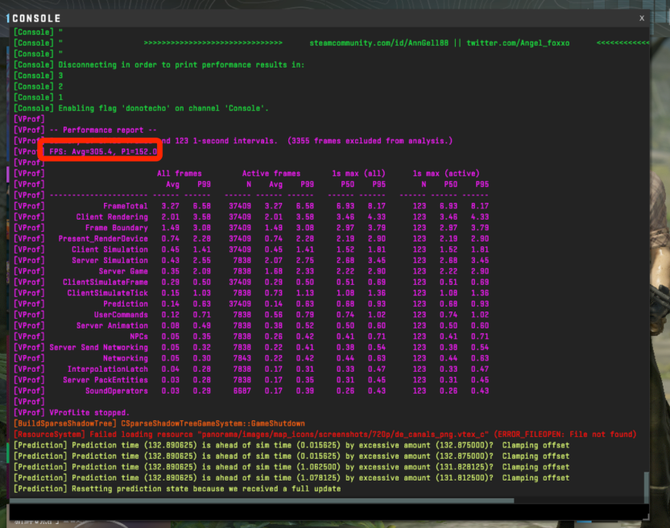
Task: Close the console window with the X
Action: coord(642,18)
